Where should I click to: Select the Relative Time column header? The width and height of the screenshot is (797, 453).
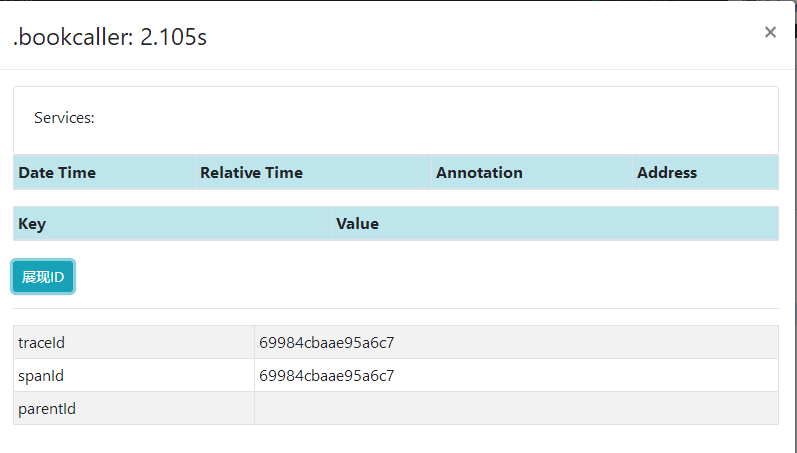(251, 172)
